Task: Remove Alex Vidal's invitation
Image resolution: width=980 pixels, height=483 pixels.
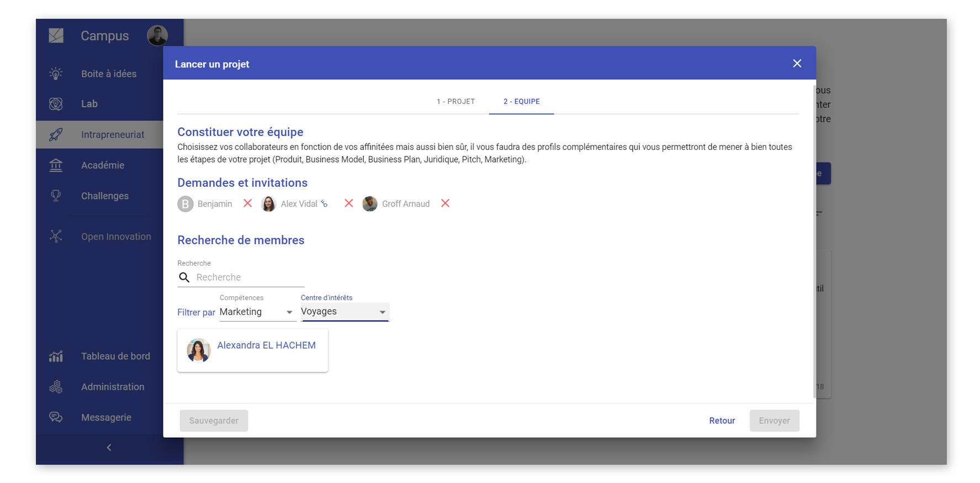Action: [348, 203]
